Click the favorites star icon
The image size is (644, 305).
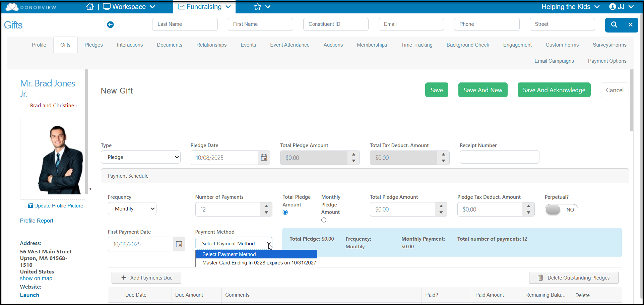[257, 7]
